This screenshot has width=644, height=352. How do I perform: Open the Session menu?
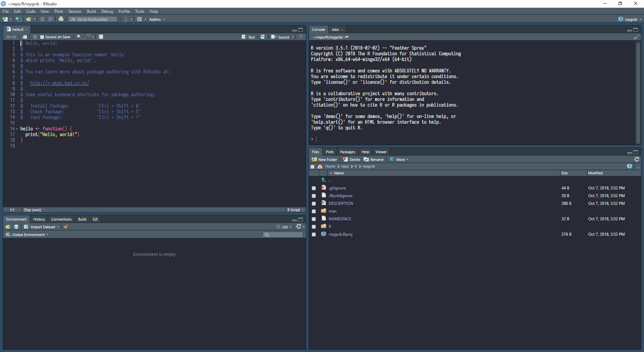tap(75, 11)
